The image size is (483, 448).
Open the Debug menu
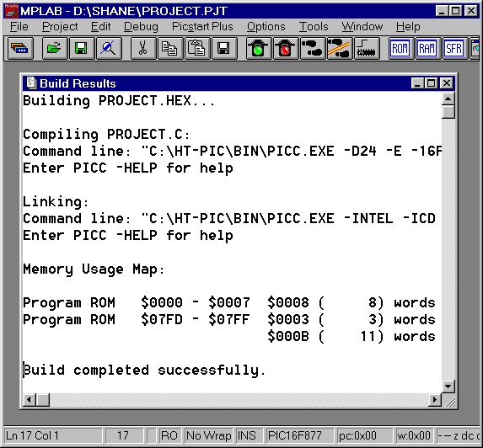tap(141, 27)
